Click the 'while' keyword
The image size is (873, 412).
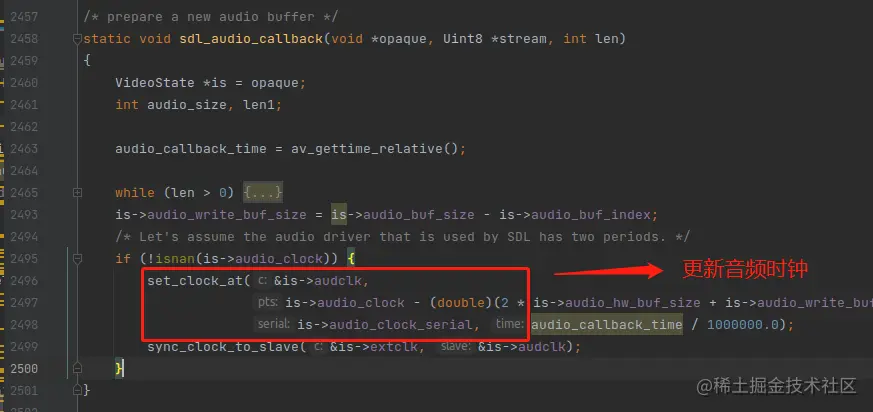tap(135, 193)
